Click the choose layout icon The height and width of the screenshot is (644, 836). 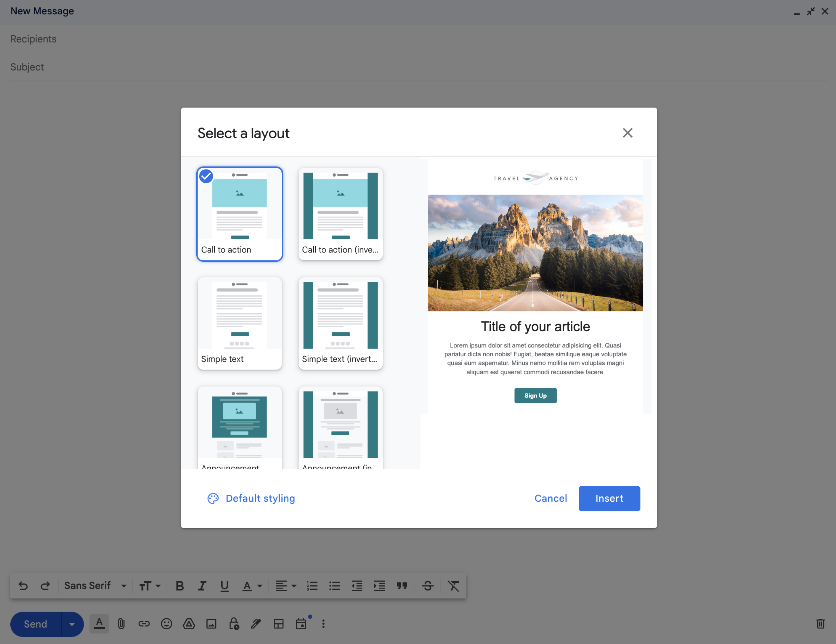click(279, 624)
